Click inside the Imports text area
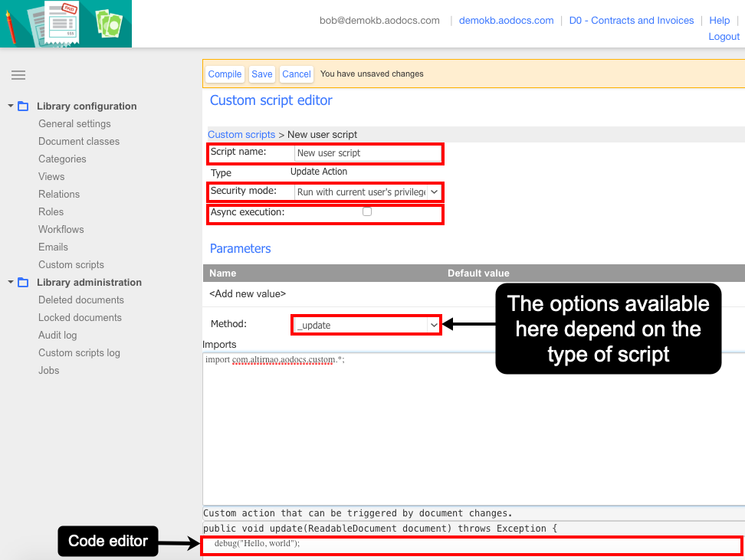 pos(474,428)
